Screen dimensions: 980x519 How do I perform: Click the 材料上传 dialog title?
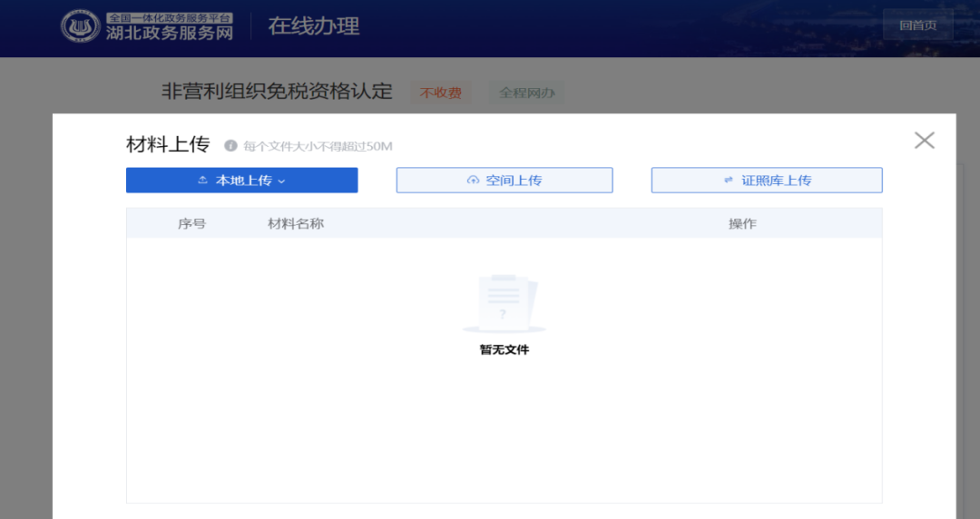(168, 144)
